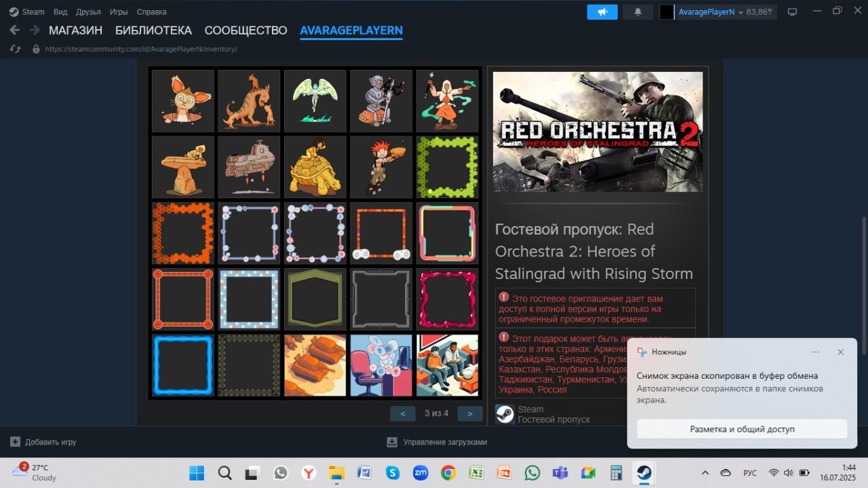Open the Steam menu
This screenshot has height=488, width=868.
(27, 12)
